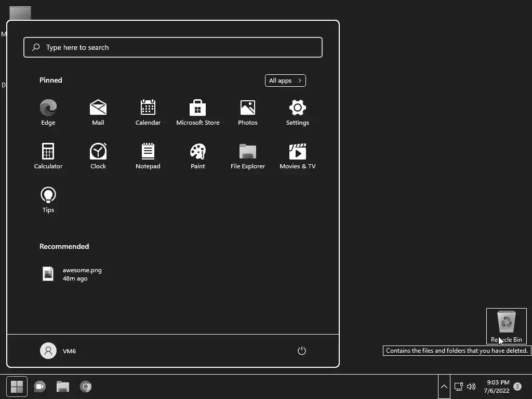Viewport: 532px width, 399px height.
Task: Expand hidden icons tray chevron
Action: click(444, 387)
